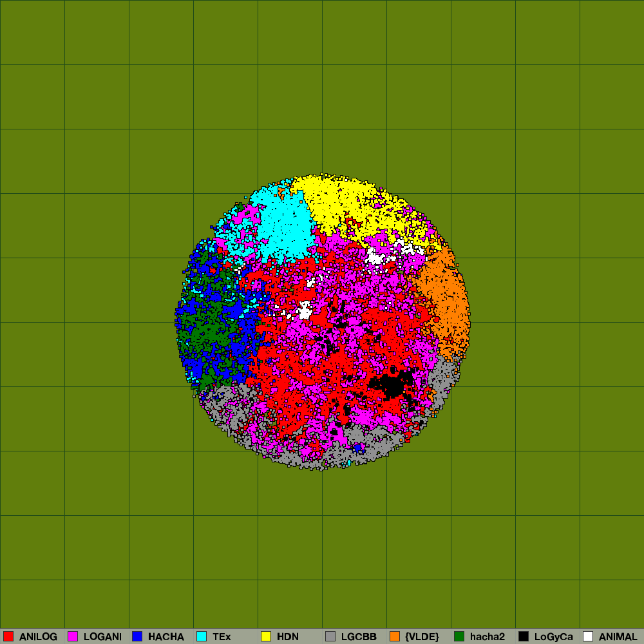The width and height of the screenshot is (644, 644).
Task: Select the HACHA legend label
Action: point(166,637)
